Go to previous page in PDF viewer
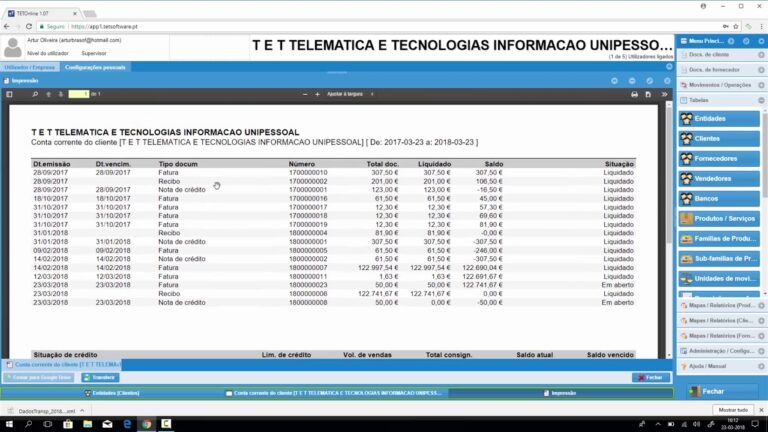Image resolution: width=768 pixels, height=432 pixels. pos(48,94)
